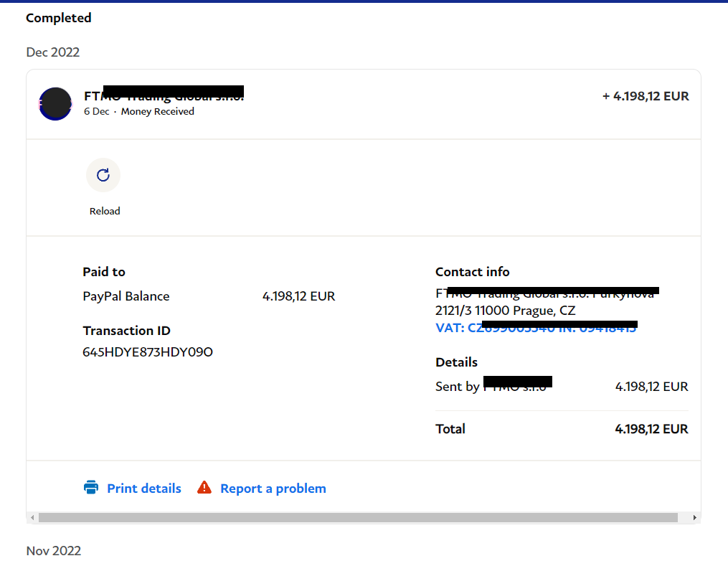Click the Total label
The image size is (728, 566).
(x=450, y=428)
